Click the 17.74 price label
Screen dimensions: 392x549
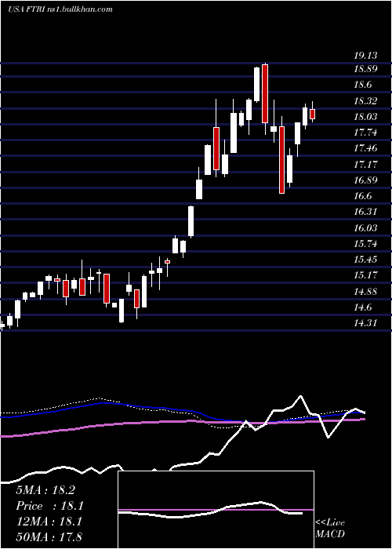click(365, 133)
